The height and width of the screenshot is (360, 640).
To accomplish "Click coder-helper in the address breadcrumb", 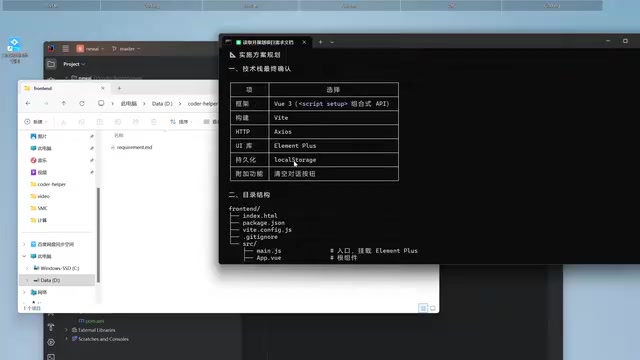I will 202,104.
